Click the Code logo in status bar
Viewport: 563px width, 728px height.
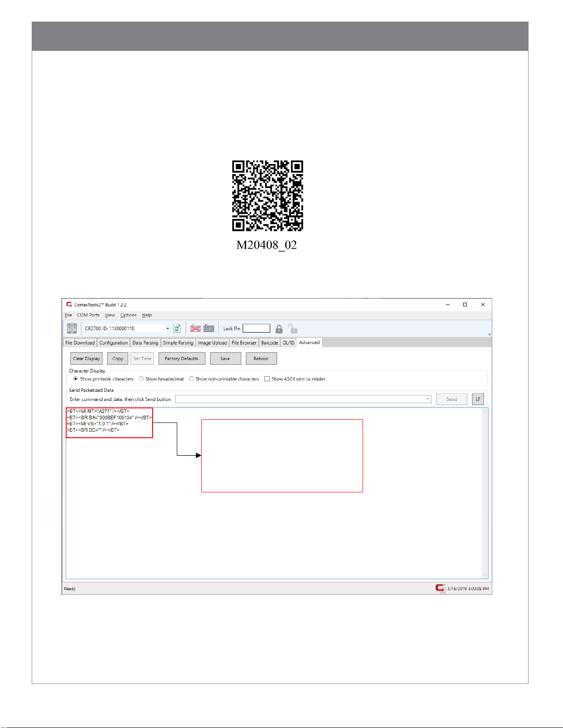coord(440,588)
